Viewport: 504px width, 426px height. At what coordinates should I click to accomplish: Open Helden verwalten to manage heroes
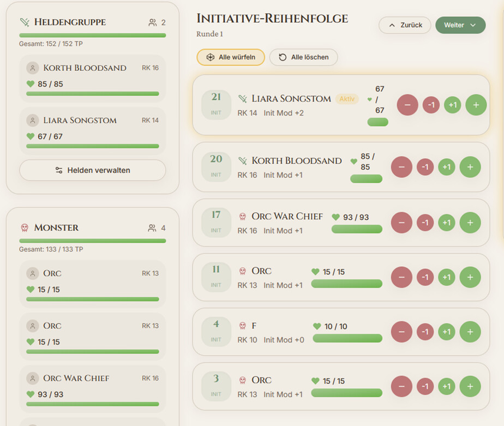(92, 170)
